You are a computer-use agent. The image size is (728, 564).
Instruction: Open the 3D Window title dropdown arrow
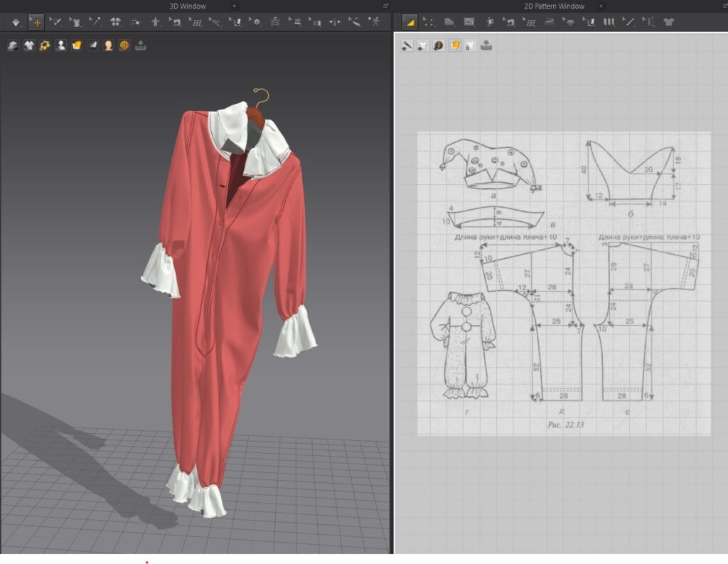click(235, 6)
